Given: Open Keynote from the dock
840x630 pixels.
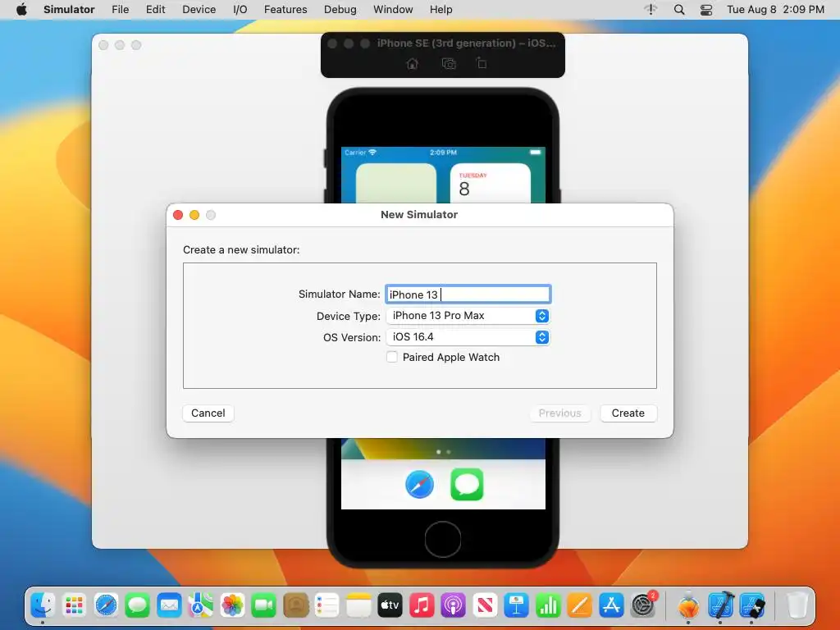Looking at the screenshot, I should (517, 606).
